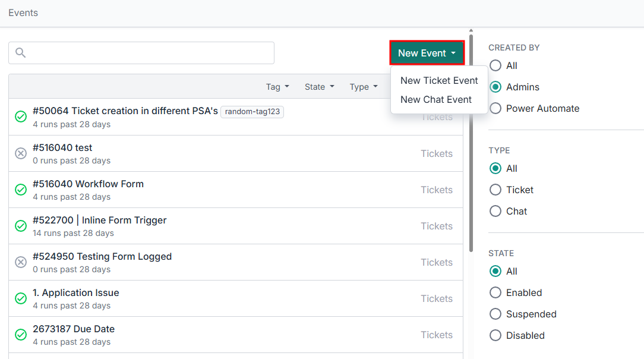Click the disabled icon for Testing Form Logged
Viewport: 644px width, 359px height.
pyautogui.click(x=21, y=262)
